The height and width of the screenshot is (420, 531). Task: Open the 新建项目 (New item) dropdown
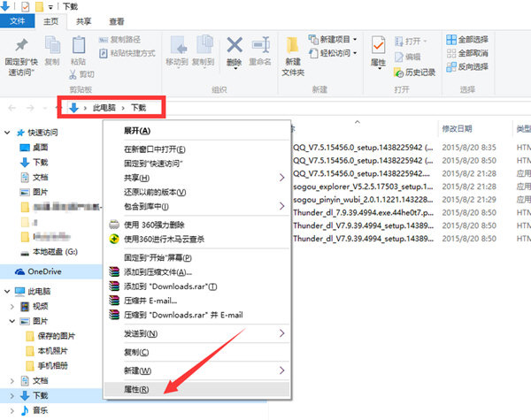coord(333,40)
